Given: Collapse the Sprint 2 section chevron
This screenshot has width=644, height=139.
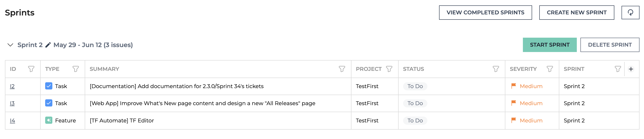Looking at the screenshot, I should point(10,45).
